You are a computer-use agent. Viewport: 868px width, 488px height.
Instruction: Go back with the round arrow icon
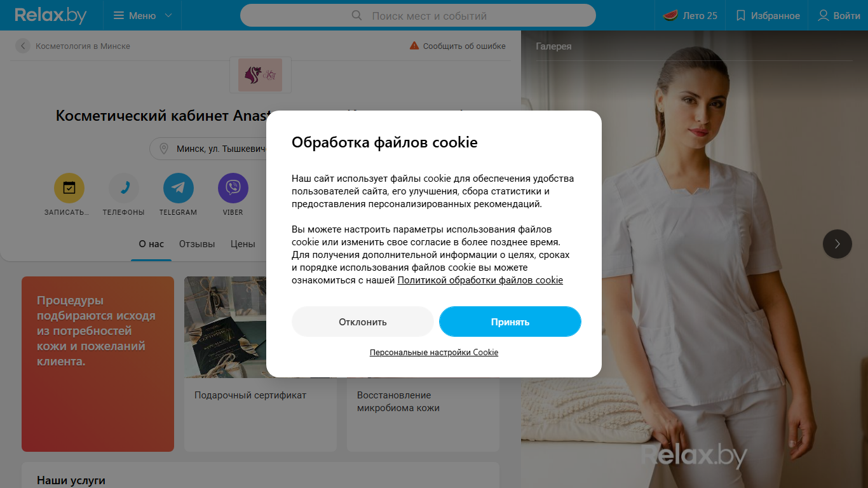23,46
